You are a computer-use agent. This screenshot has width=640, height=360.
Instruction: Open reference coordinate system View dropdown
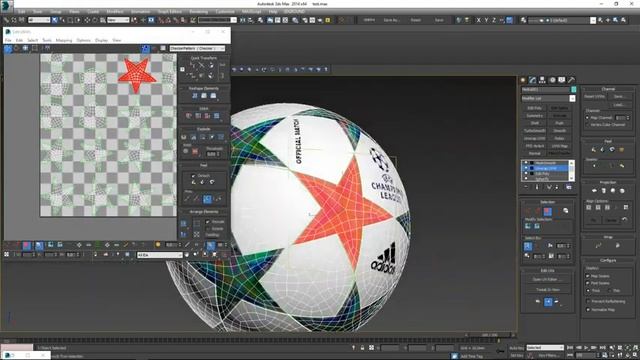point(118,20)
